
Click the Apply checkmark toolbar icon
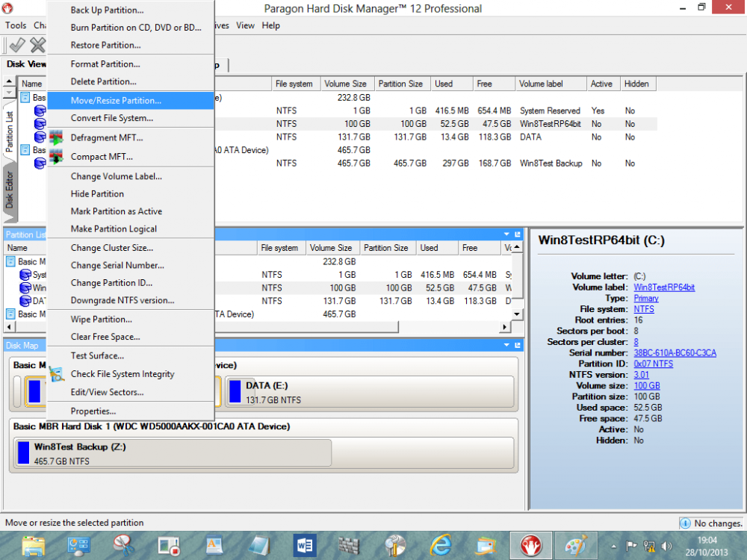17,45
